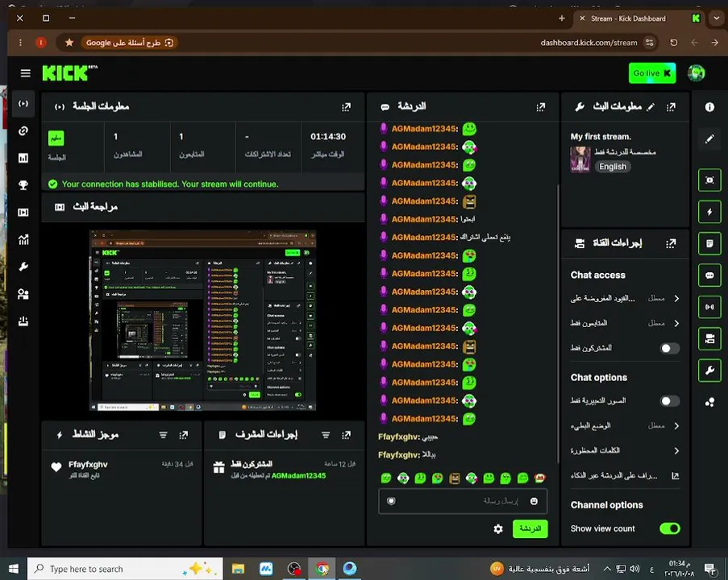Image resolution: width=728 pixels, height=580 pixels.
Task: Toggle emotes-only chat switch
Action: [x=669, y=401]
